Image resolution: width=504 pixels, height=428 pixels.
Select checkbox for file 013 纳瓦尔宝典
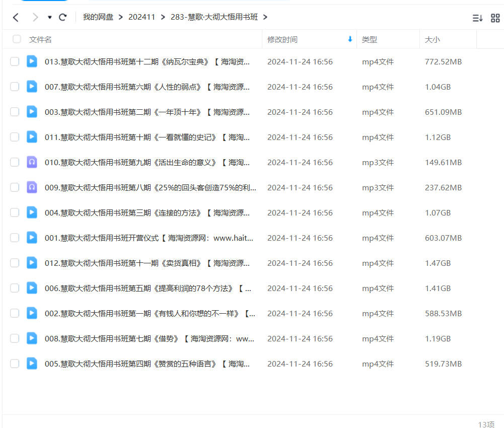pyautogui.click(x=15, y=61)
